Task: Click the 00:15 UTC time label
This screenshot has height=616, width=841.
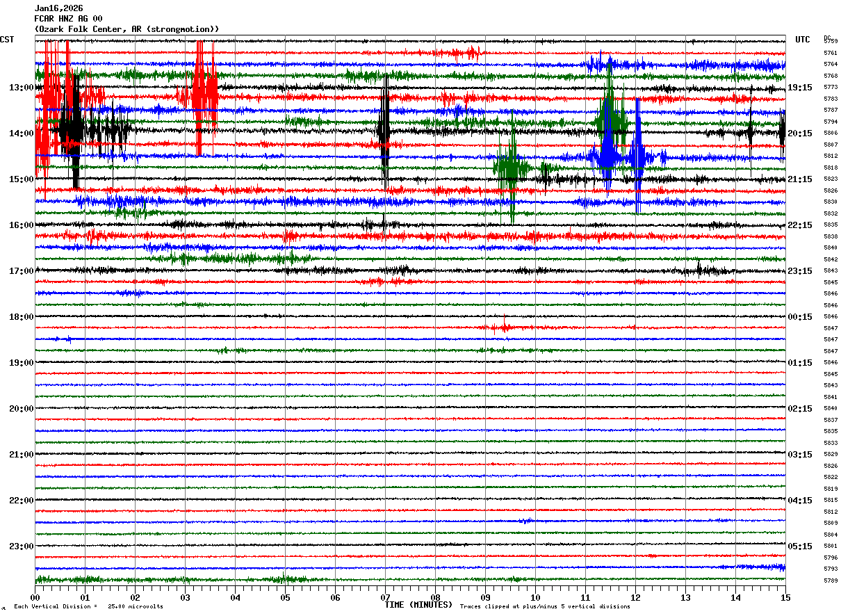Action: 800,317
